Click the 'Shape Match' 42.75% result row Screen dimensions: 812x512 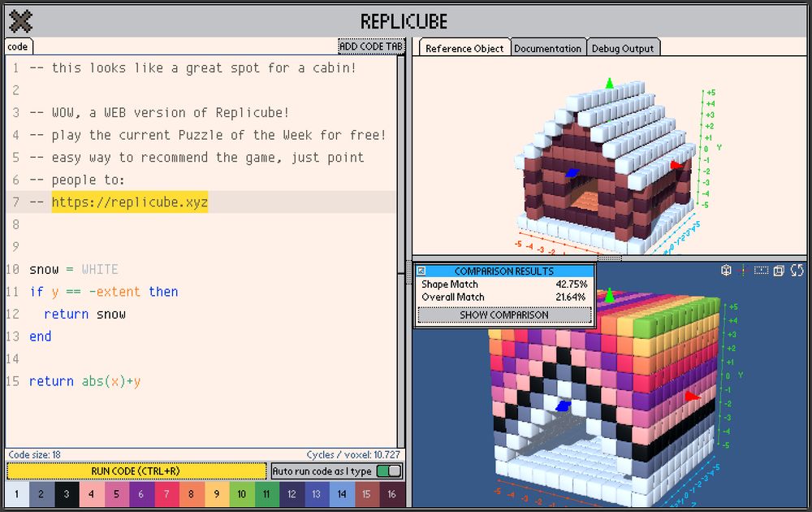[x=504, y=284]
